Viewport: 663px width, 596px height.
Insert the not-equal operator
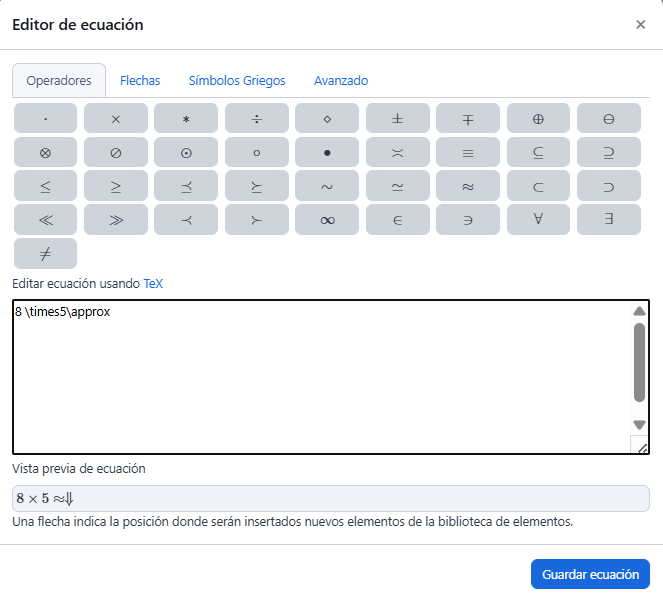46,254
